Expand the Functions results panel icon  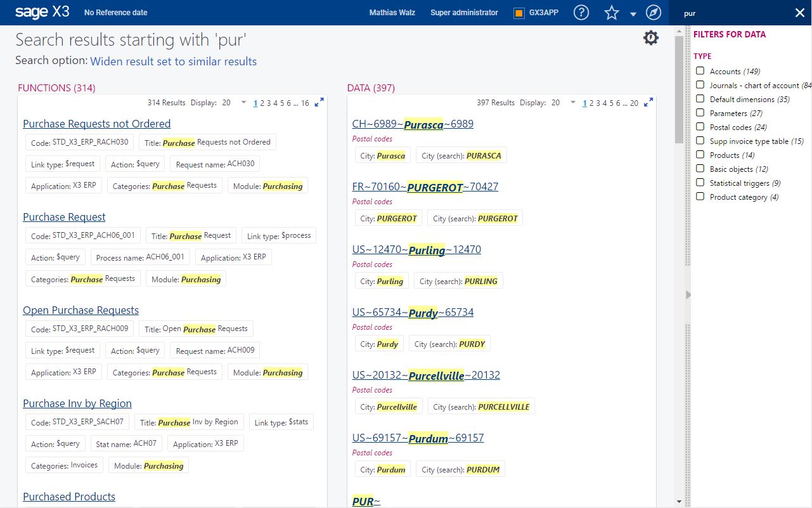point(319,102)
